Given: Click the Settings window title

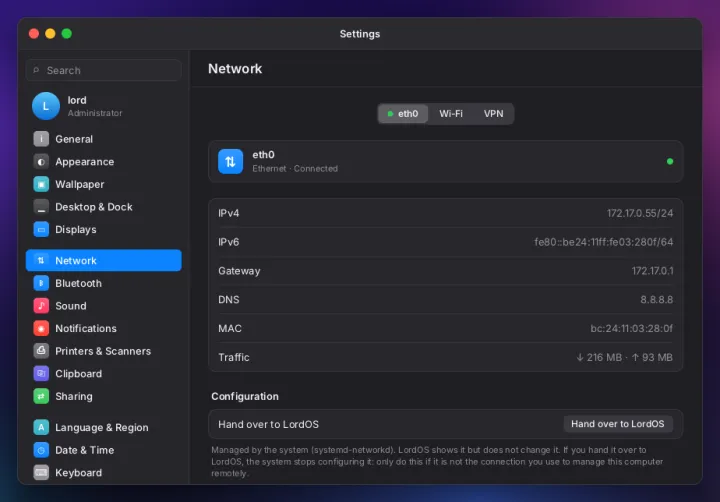Looking at the screenshot, I should click(360, 34).
